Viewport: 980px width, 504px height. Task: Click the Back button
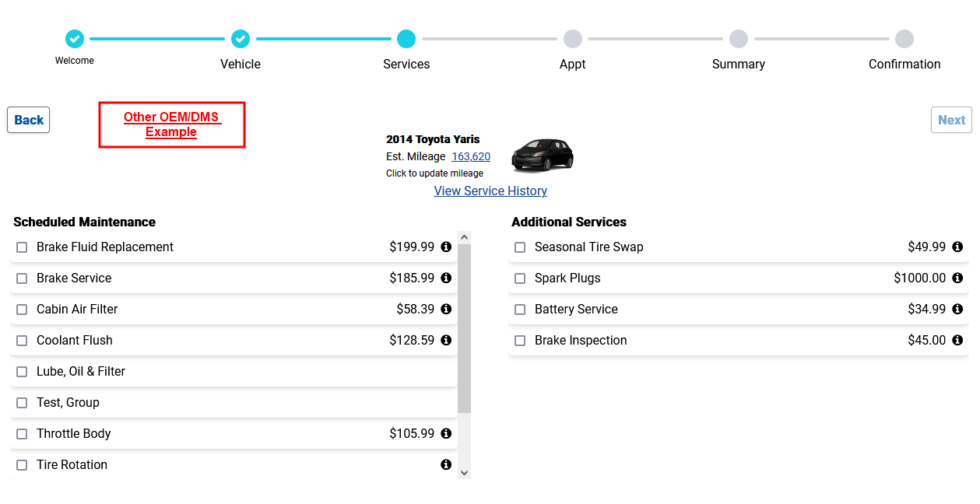tap(29, 120)
